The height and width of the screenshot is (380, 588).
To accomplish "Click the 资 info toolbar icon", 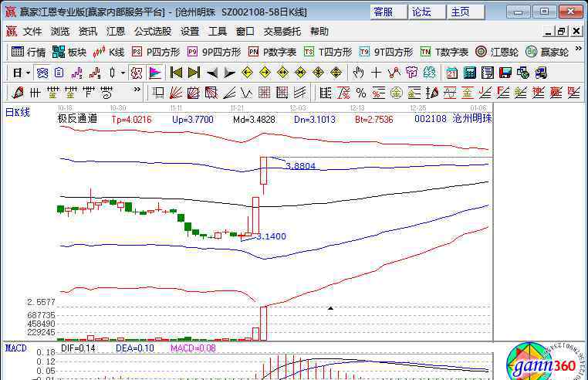I will 42,73.
